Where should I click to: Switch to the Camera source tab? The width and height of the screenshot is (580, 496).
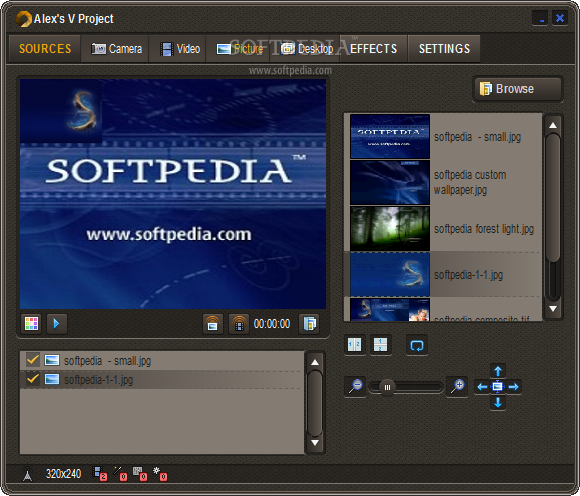(116, 49)
